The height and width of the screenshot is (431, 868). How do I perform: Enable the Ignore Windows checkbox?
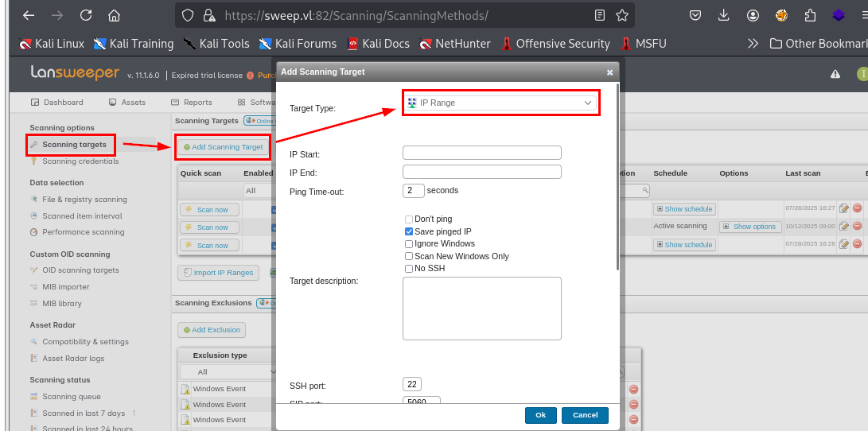point(409,244)
